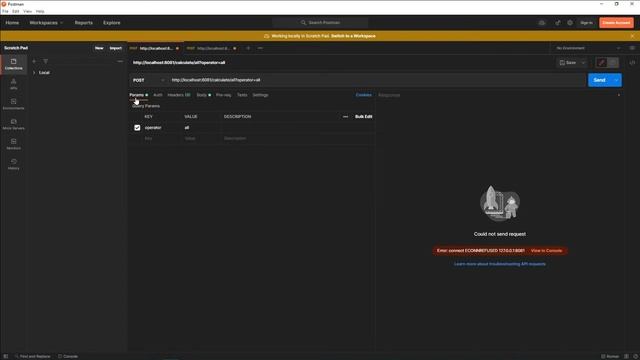
Task: Click Sign In in the header
Action: 587,23
